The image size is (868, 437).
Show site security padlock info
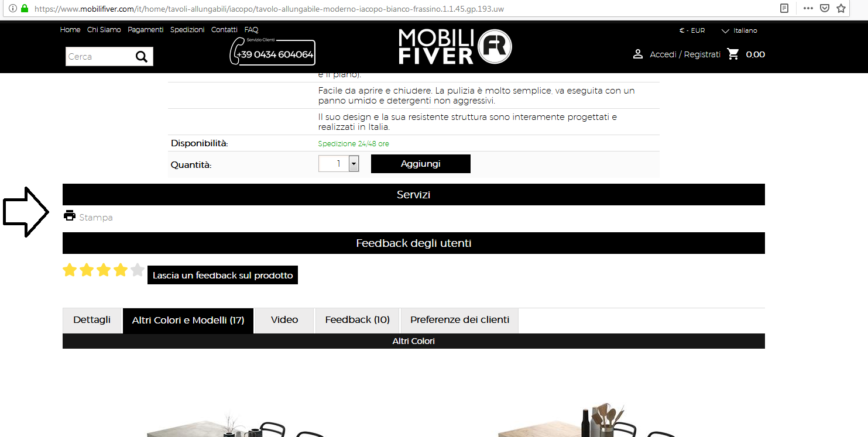coord(24,9)
